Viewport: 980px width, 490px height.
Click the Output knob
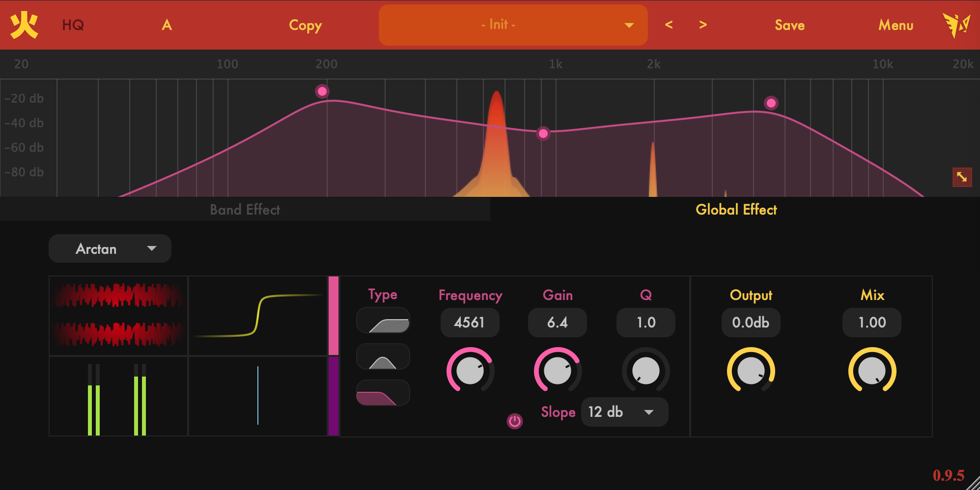751,371
